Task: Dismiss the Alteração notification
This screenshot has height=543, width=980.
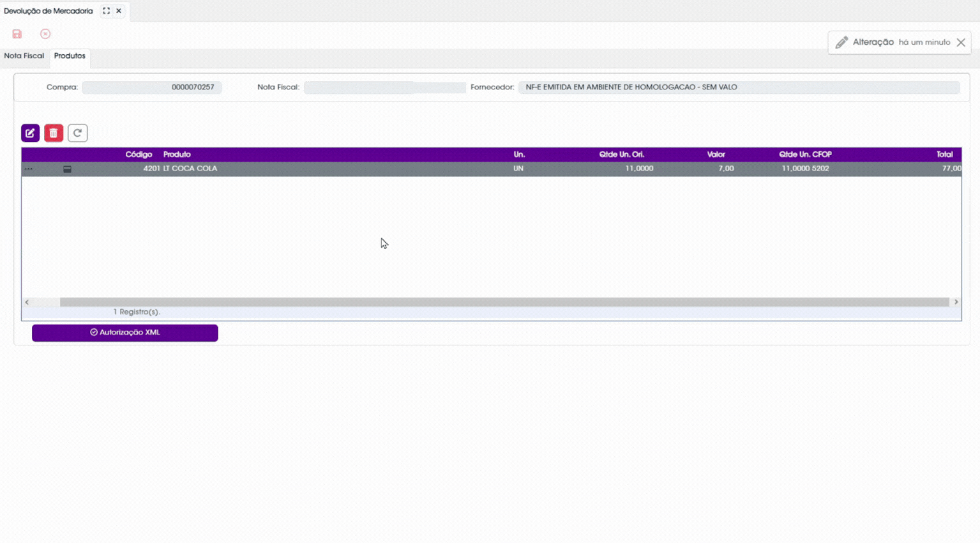Action: click(961, 42)
